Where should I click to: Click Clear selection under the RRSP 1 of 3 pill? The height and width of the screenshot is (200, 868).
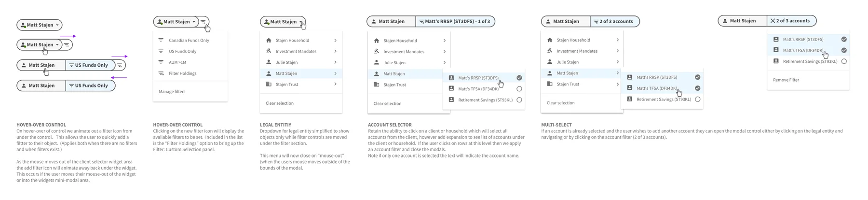(x=387, y=103)
